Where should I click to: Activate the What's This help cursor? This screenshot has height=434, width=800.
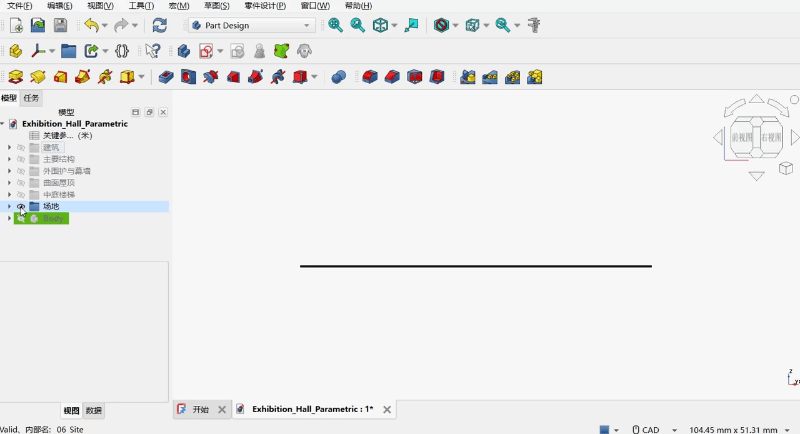153,51
